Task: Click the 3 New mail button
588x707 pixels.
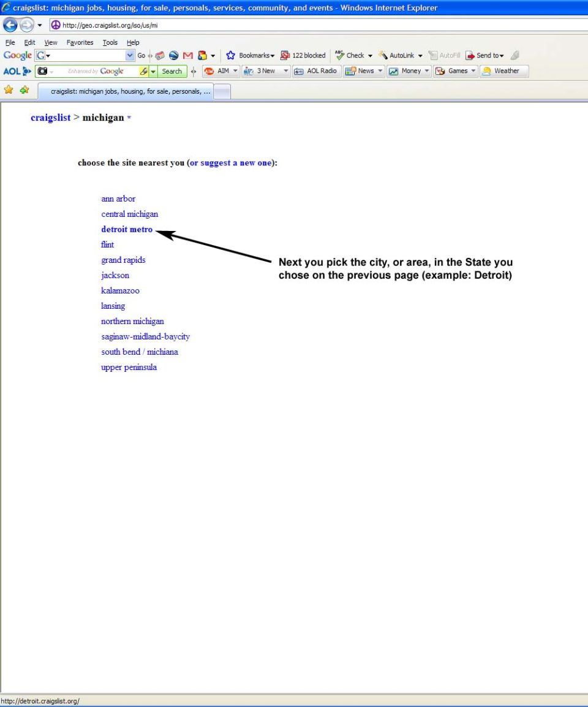Action: point(266,71)
